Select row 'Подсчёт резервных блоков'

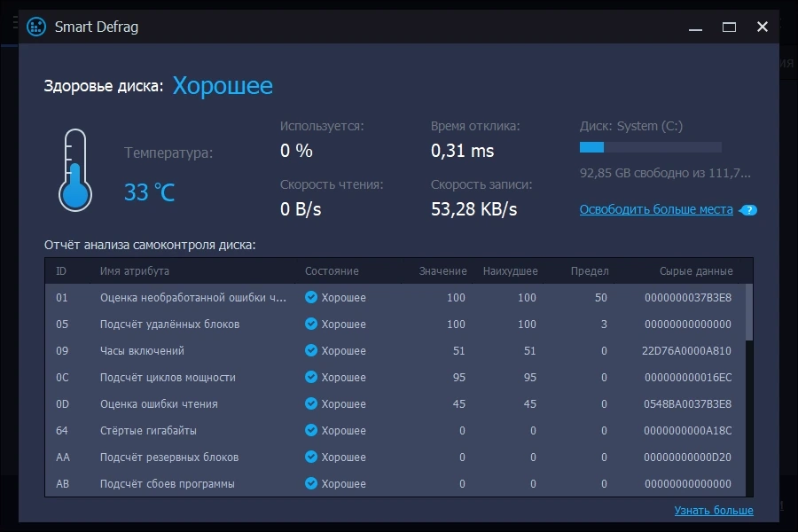point(395,457)
